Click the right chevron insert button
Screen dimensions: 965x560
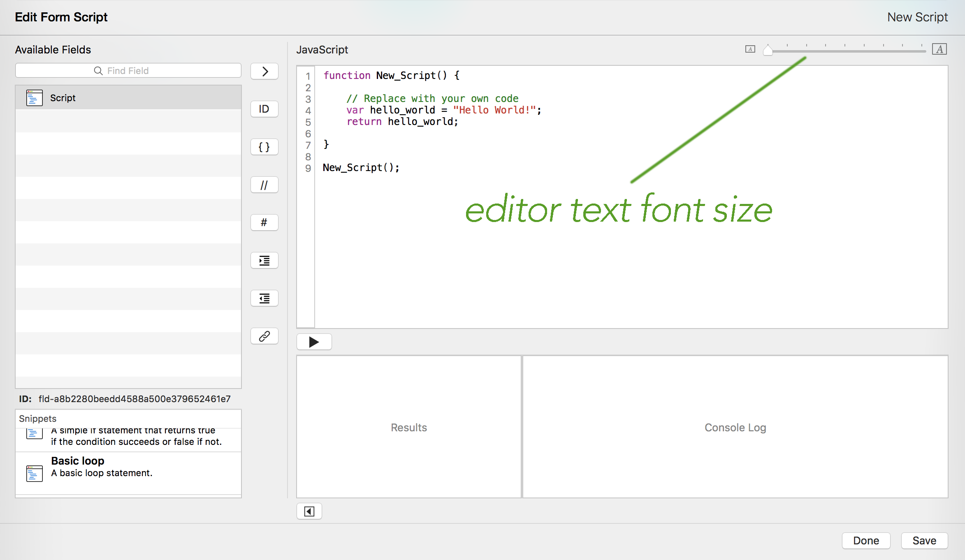tap(264, 71)
